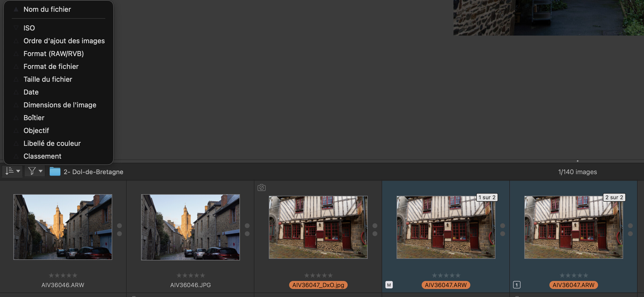Click the no-camera icon above AIV36047_DxO.jpg
Viewport: 644px width, 297px height.
pos(261,187)
